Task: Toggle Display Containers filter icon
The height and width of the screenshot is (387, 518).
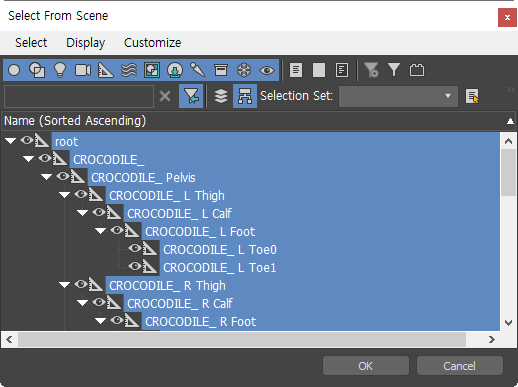Action: (x=221, y=70)
